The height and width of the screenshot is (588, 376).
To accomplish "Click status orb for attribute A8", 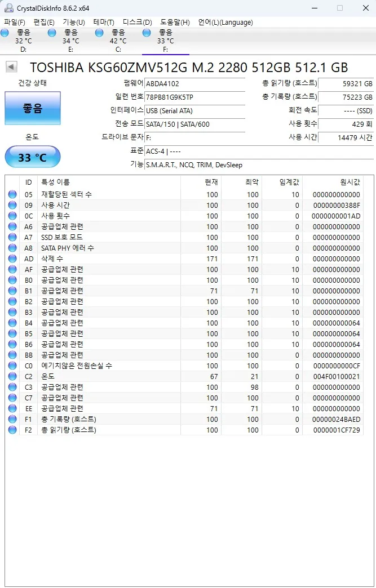I will (12, 248).
